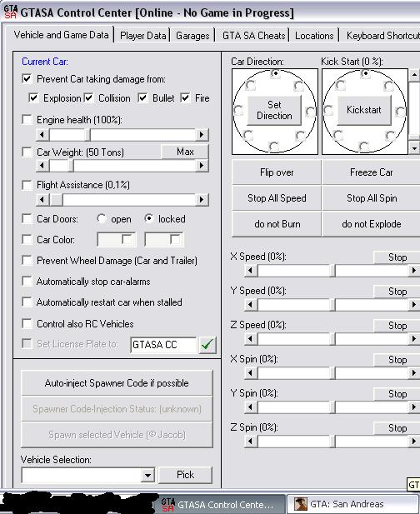Click left arrow of X Spin slider
The height and width of the screenshot is (514, 420).
pos(251,372)
